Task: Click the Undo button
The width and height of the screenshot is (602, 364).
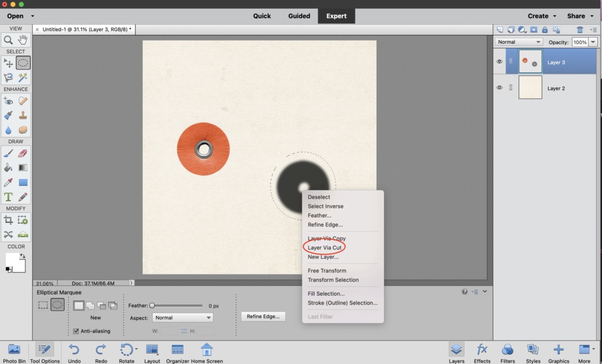Action: pyautogui.click(x=74, y=353)
